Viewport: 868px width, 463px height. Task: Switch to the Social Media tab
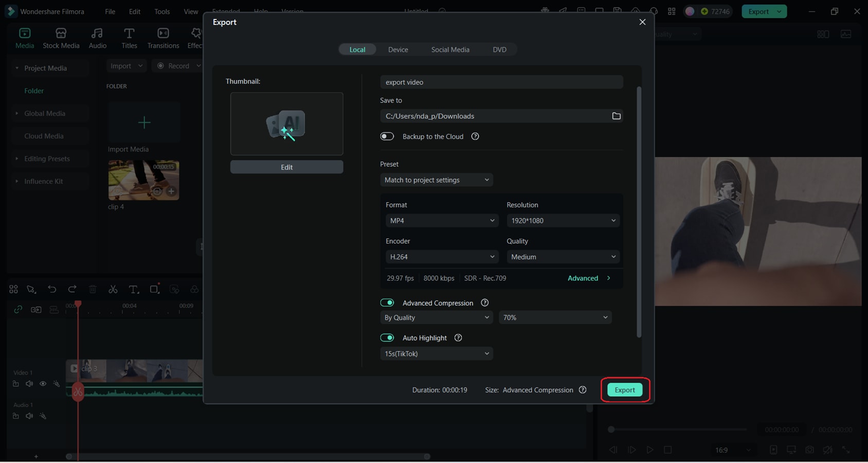pos(450,49)
